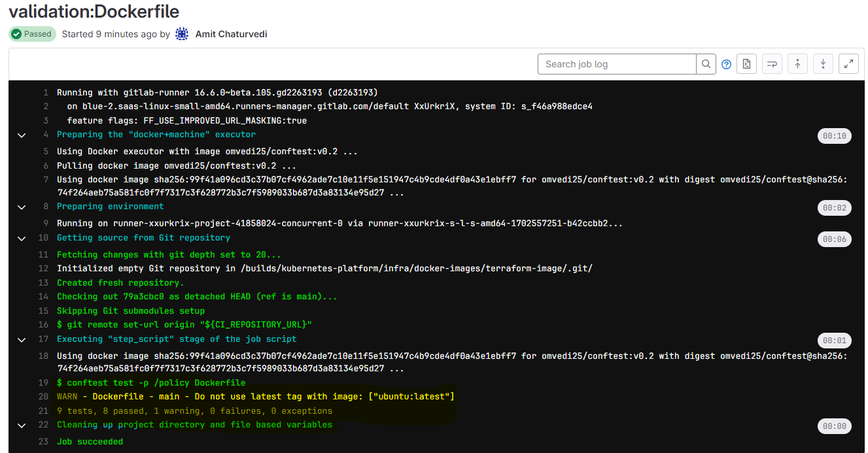
Task: Click the Passed status badge
Action: click(32, 34)
